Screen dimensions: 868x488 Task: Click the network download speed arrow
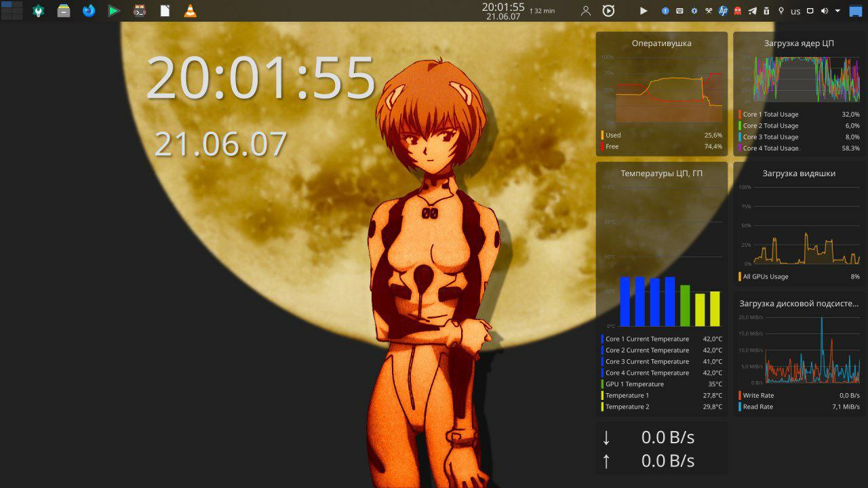606,437
